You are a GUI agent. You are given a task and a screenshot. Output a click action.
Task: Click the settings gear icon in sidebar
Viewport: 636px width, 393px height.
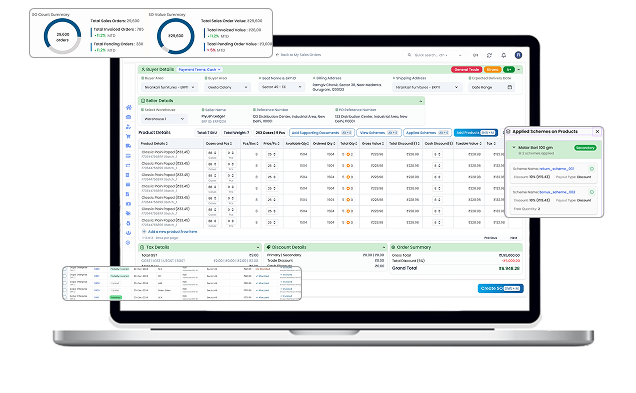tap(128, 243)
